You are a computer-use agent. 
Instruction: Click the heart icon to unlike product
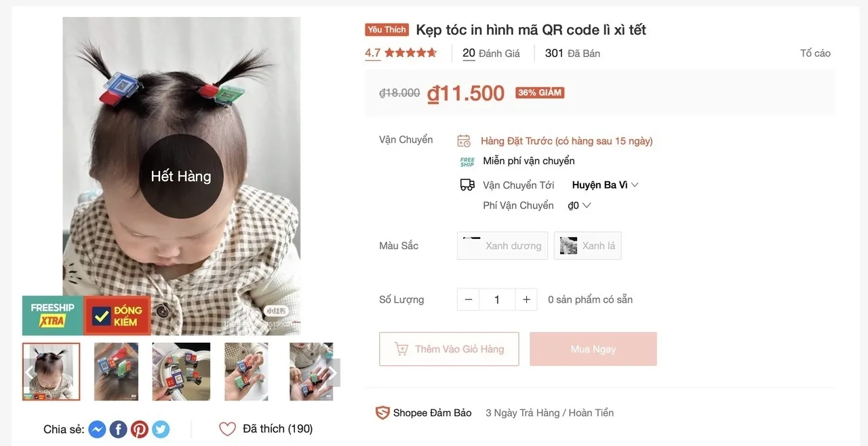pos(227,429)
